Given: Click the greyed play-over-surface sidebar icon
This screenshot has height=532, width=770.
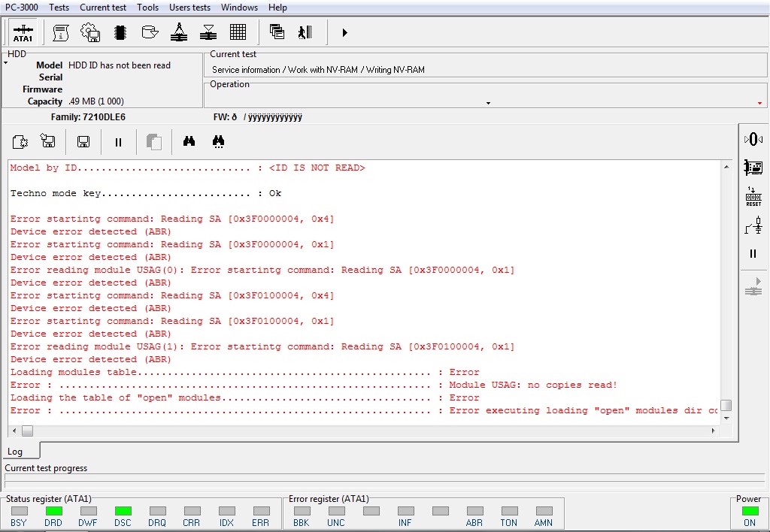Looking at the screenshot, I should (753, 287).
